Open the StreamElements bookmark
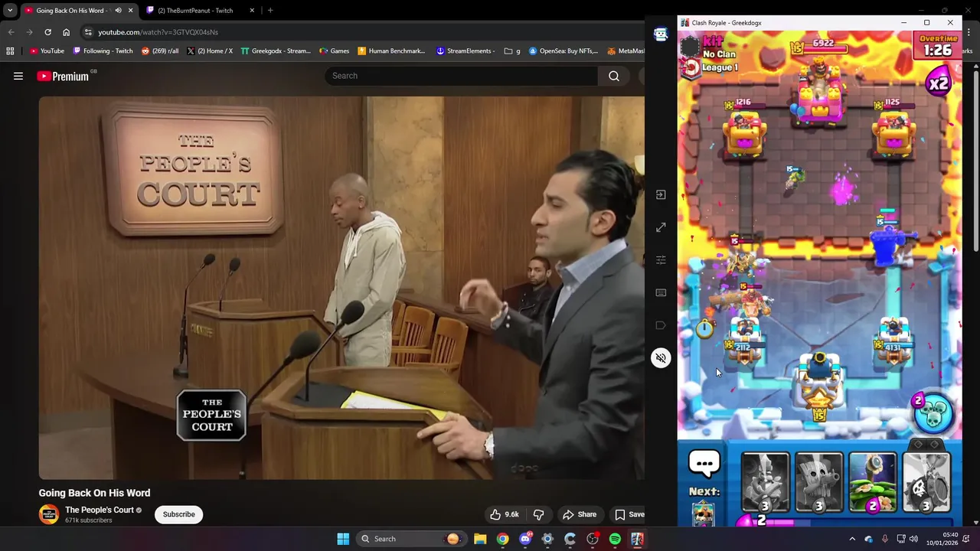Screen dimensions: 980x551 pos(467,51)
